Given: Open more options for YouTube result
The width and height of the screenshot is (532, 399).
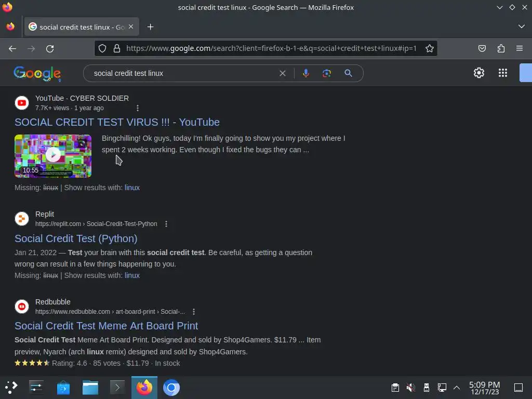Looking at the screenshot, I should (x=137, y=108).
